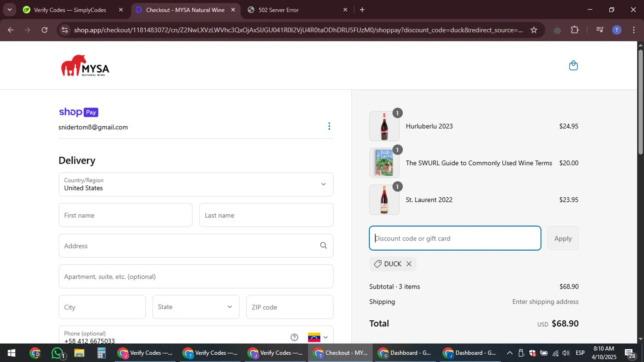
Task: Select the Checkout - MYSA Natural Wine tab
Action: pyautogui.click(x=185, y=10)
